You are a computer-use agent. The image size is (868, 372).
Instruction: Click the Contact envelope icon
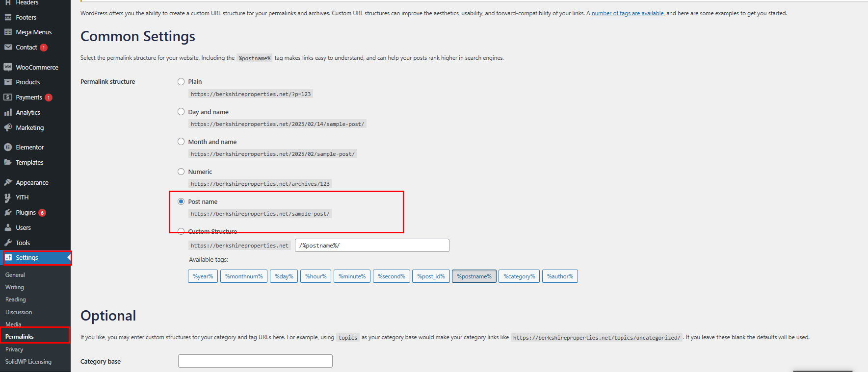click(8, 47)
